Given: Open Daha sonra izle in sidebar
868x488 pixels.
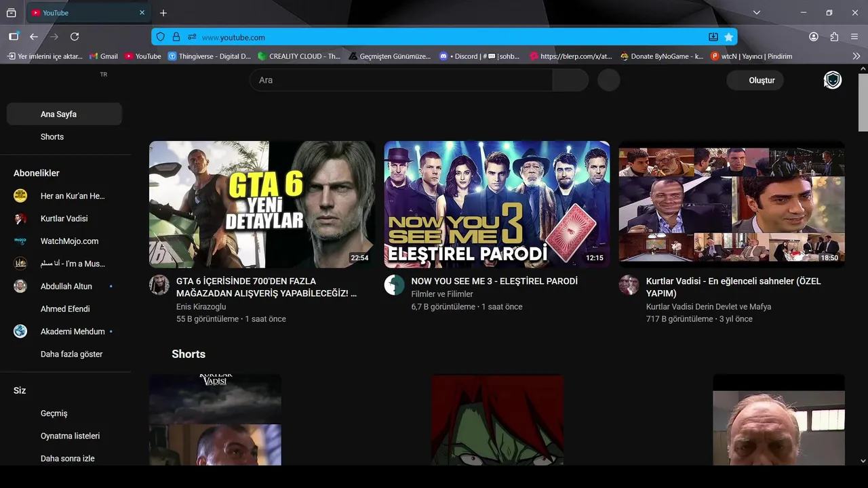Looking at the screenshot, I should click(x=64, y=458).
